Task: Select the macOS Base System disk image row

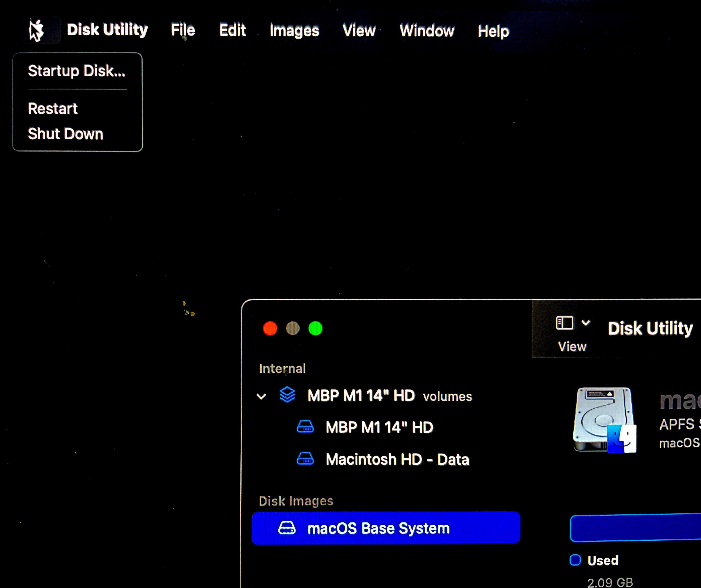Action: click(x=385, y=528)
